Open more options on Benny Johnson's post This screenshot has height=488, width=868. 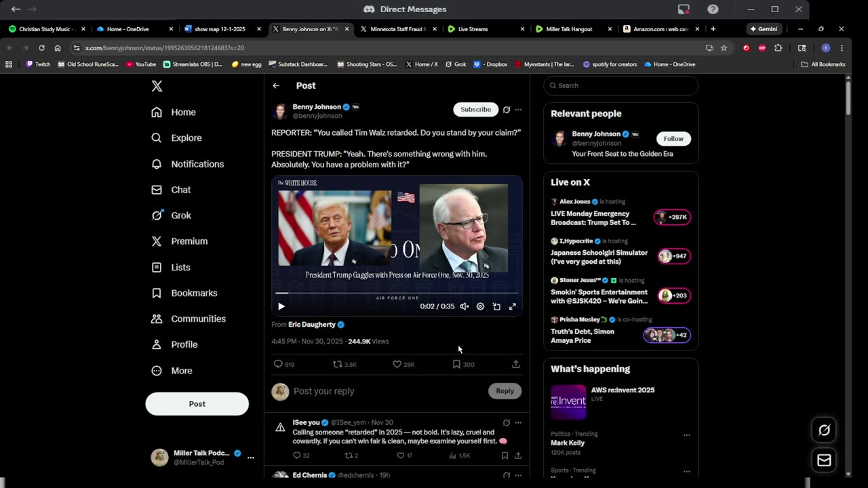518,110
